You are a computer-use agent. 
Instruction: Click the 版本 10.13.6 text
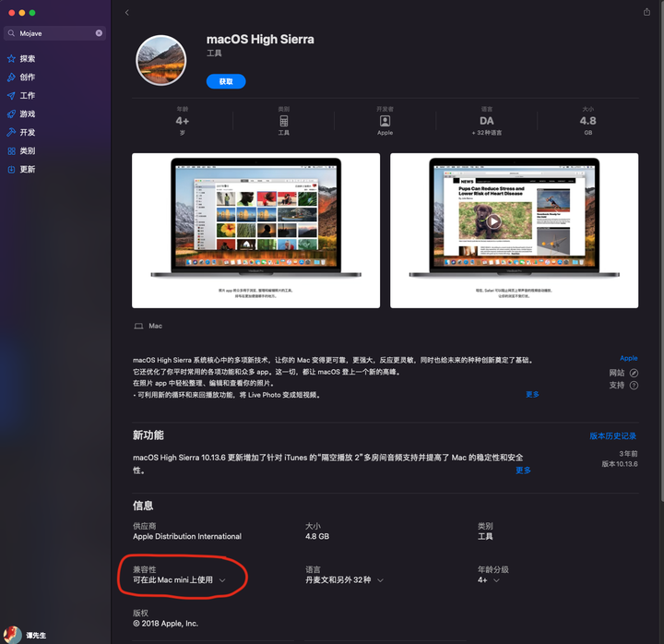pos(620,464)
